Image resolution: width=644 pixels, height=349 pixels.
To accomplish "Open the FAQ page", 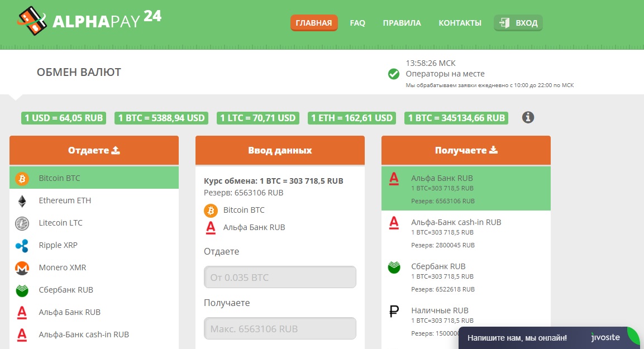I will coord(357,23).
